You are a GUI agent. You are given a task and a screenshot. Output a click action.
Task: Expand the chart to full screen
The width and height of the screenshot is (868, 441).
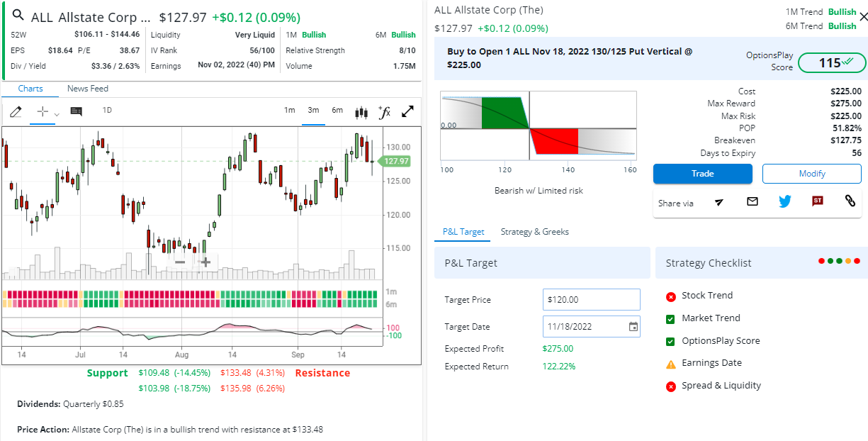(408, 111)
